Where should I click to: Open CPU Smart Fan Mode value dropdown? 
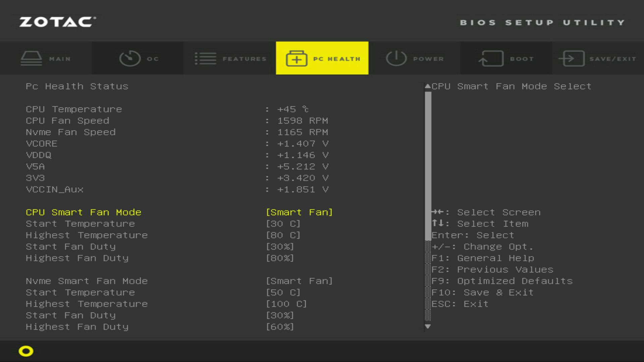point(299,212)
